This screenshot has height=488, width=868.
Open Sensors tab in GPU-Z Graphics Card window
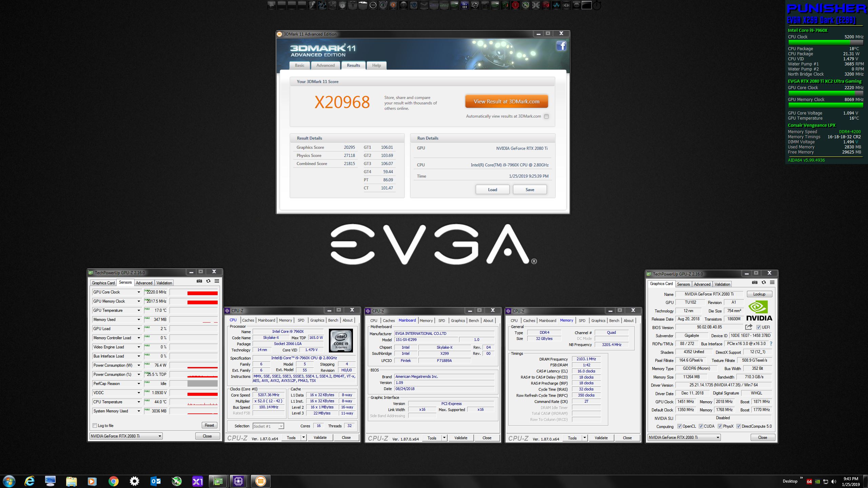tap(683, 284)
